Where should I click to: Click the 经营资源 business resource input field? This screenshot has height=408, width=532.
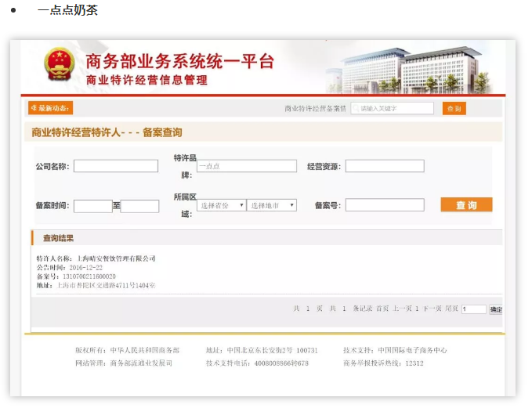coord(384,166)
